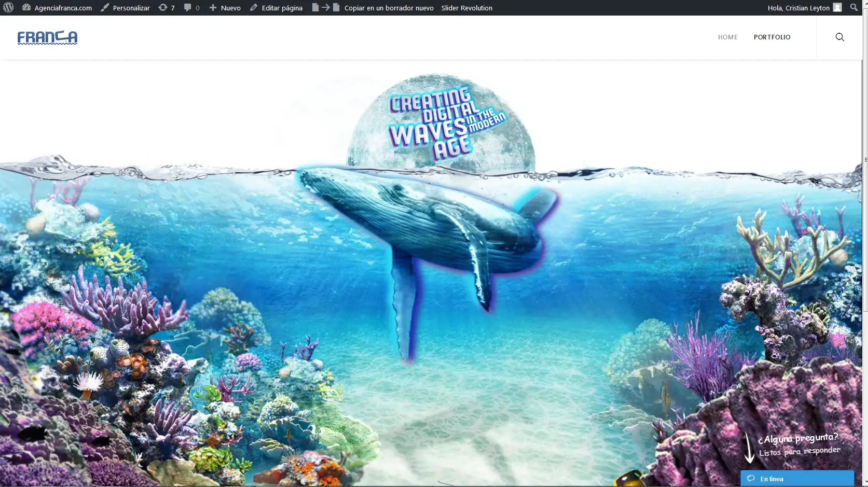Click Editar página in the admin bar
The height and width of the screenshot is (487, 868).
pos(276,8)
